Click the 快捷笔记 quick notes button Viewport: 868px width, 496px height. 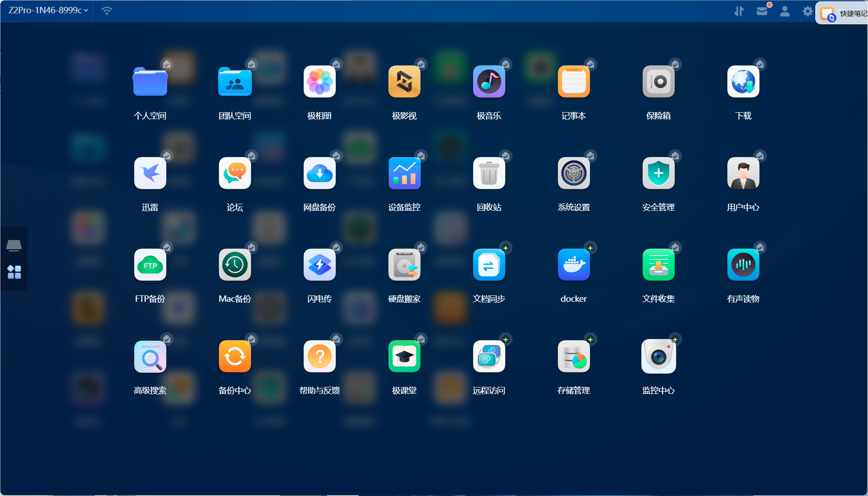[844, 14]
